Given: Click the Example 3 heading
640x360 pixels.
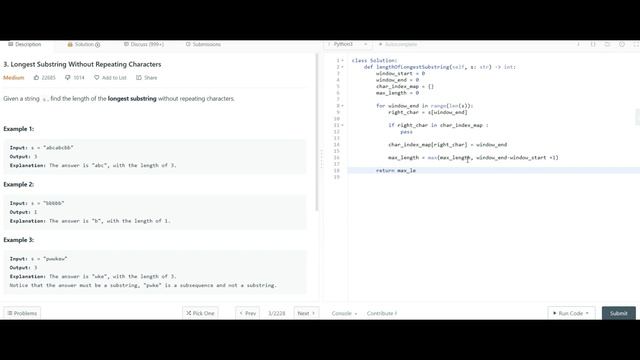Looking at the screenshot, I should point(19,240).
